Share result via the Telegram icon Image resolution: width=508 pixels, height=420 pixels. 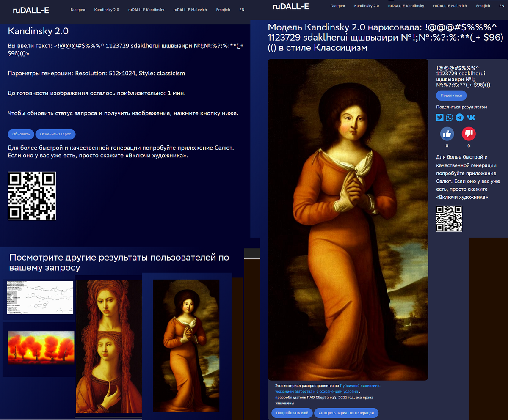coord(460,118)
